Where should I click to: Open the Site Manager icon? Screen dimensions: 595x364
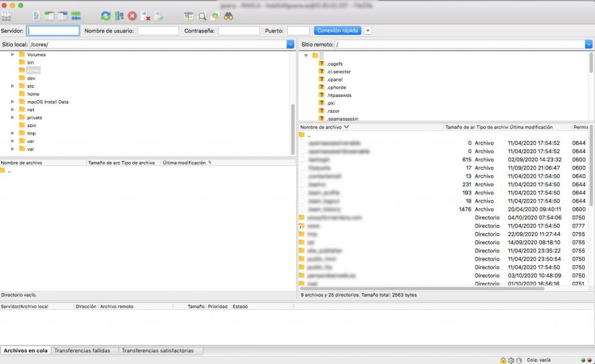[6, 16]
